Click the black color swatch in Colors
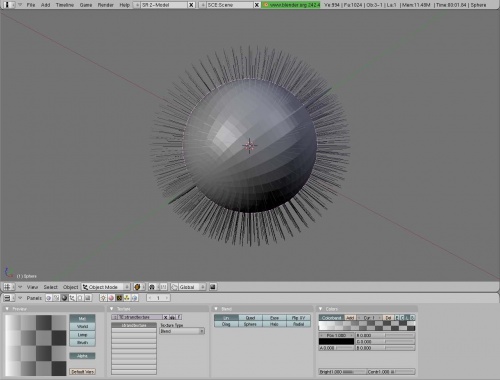 coord(336,342)
